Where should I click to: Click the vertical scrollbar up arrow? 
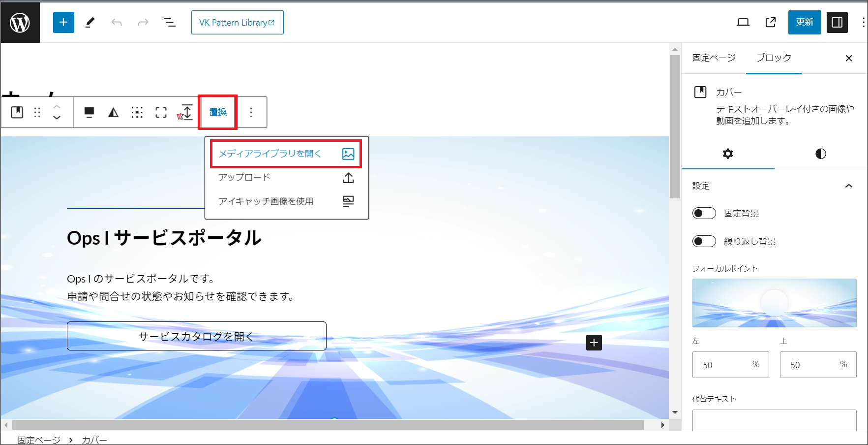tap(675, 49)
